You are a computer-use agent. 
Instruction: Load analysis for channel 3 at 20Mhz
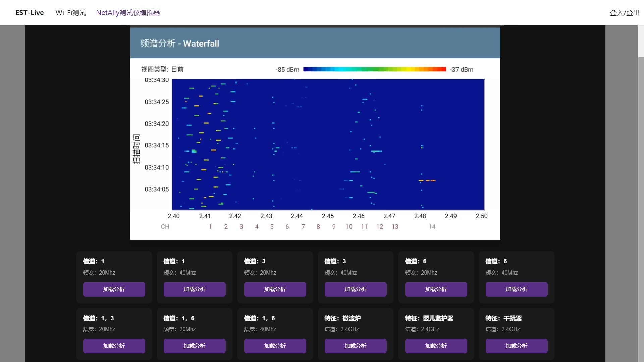tap(275, 289)
